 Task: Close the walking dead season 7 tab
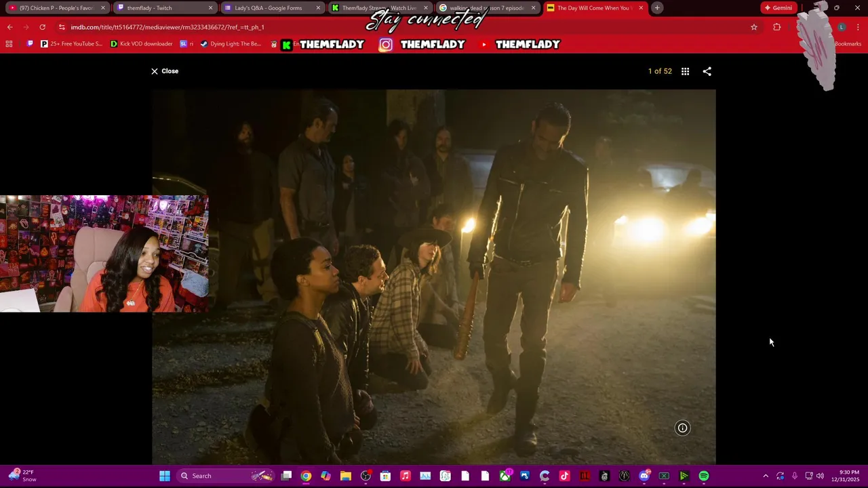(x=533, y=8)
